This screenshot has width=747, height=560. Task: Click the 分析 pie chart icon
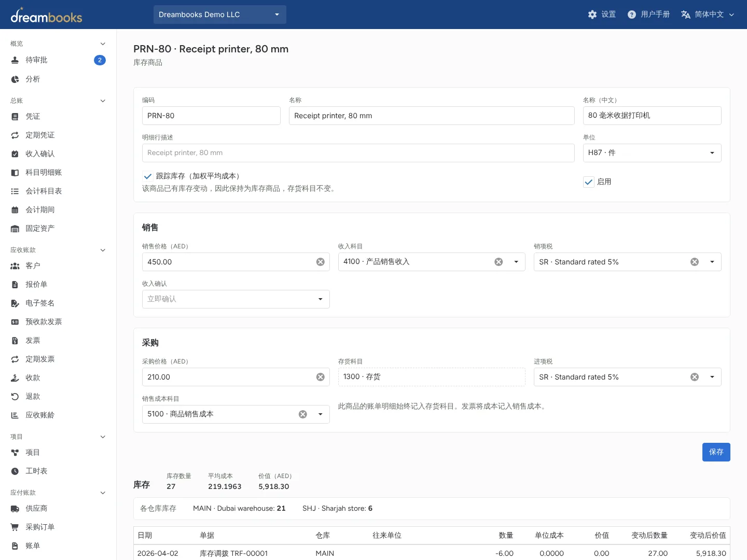point(15,79)
